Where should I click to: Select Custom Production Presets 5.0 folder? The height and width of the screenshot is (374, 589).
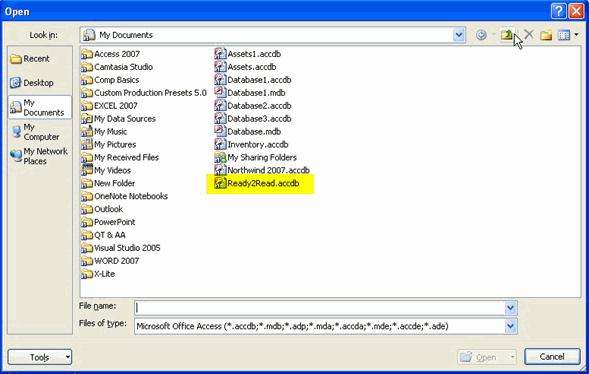point(144,93)
